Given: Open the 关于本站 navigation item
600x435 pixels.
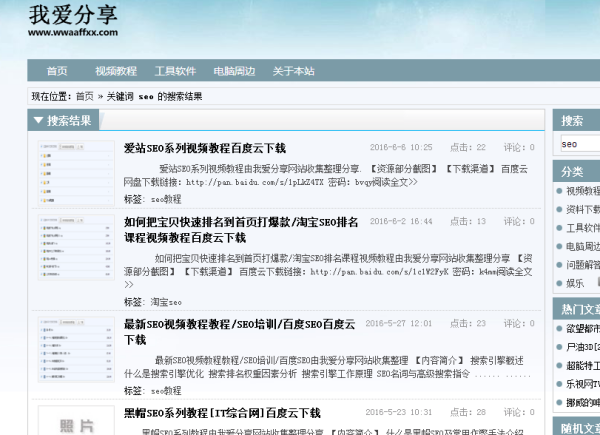Looking at the screenshot, I should click(293, 71).
